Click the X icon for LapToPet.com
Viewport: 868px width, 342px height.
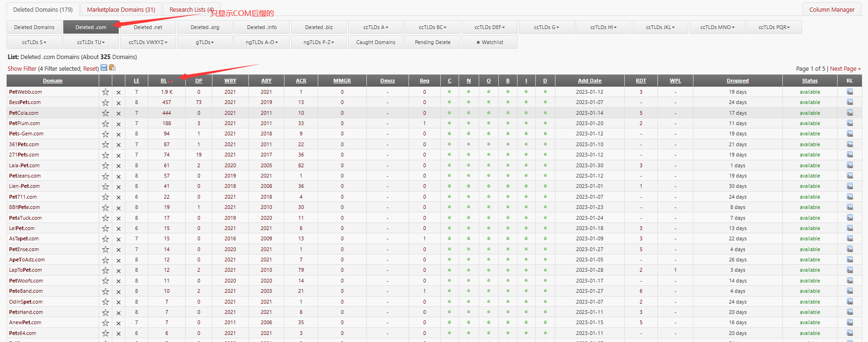(118, 271)
